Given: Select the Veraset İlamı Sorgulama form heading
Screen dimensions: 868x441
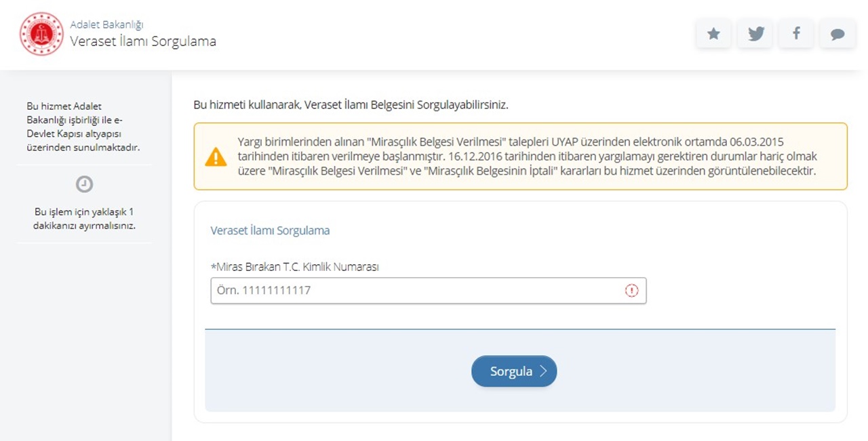Looking at the screenshot, I should coord(270,230).
